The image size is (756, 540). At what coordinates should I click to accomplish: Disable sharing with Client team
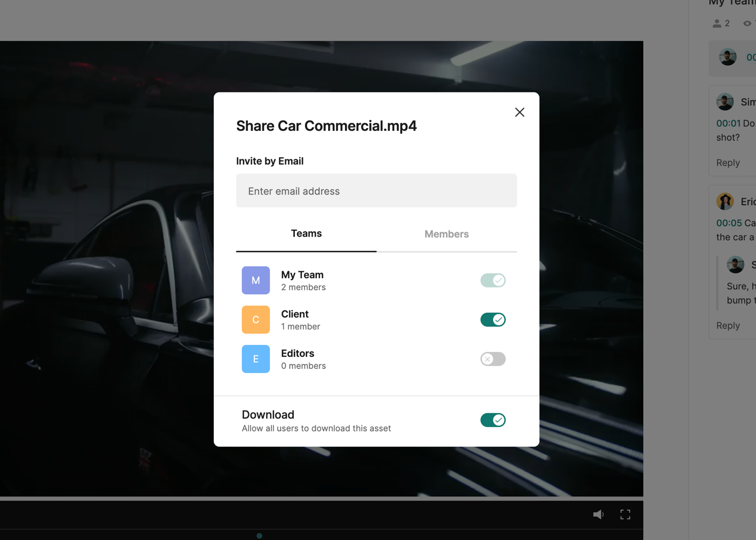point(492,320)
